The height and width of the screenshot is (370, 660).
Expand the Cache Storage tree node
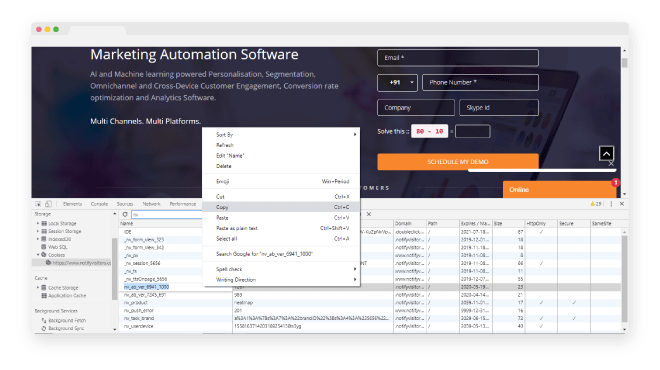coord(38,288)
